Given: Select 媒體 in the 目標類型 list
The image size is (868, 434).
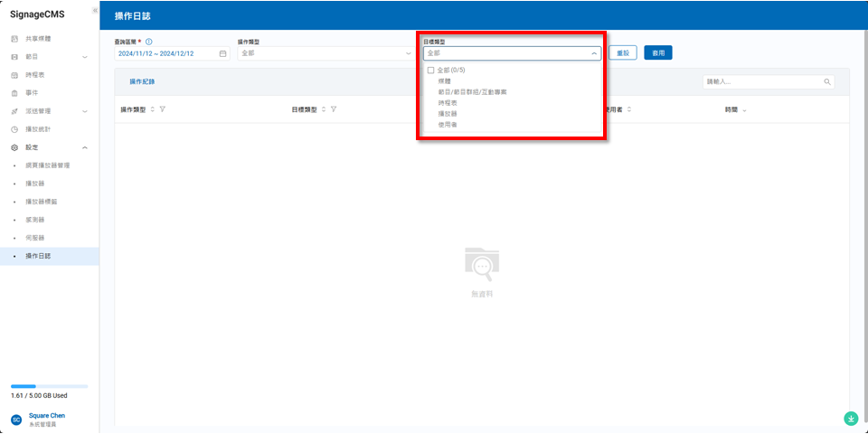Looking at the screenshot, I should click(x=444, y=81).
